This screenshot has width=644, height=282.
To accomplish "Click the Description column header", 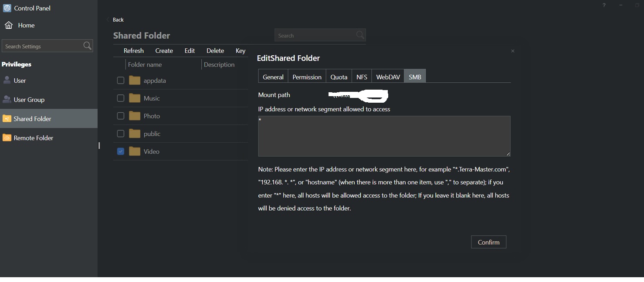I will coord(219,64).
